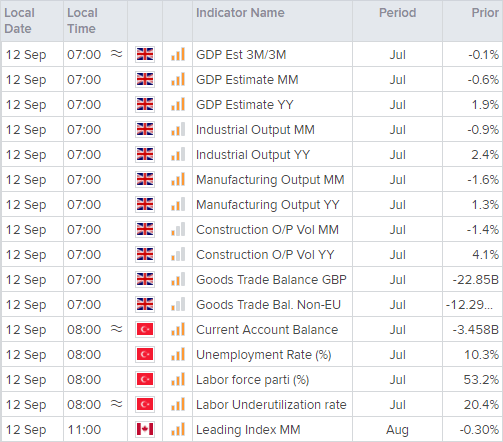Open the Manufacturing Output YY indicator
Viewport: 503px width, 442px height.
[x=268, y=205]
